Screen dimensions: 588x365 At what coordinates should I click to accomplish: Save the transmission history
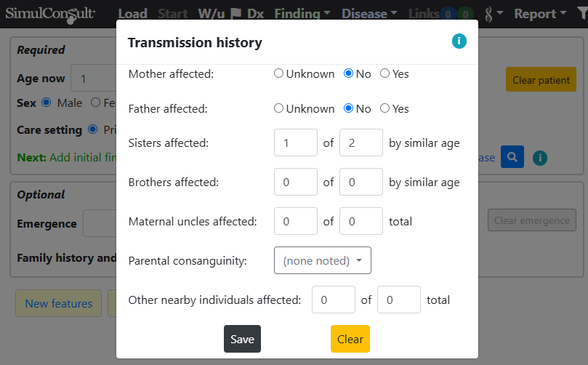[242, 339]
